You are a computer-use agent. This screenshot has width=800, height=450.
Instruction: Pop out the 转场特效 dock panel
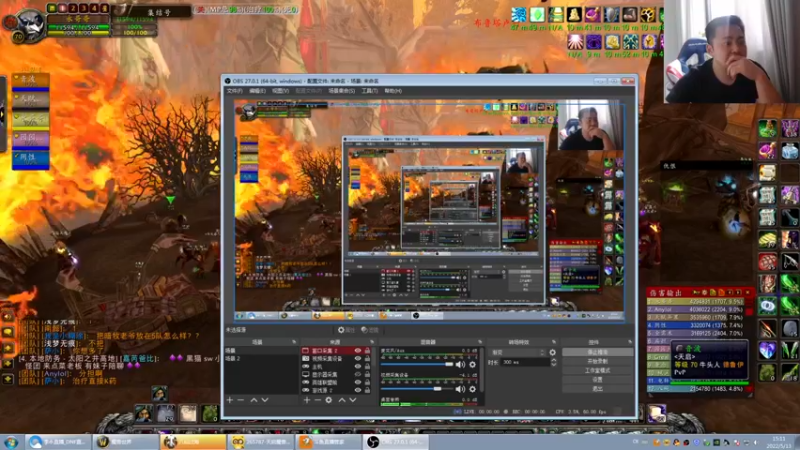[x=554, y=342]
